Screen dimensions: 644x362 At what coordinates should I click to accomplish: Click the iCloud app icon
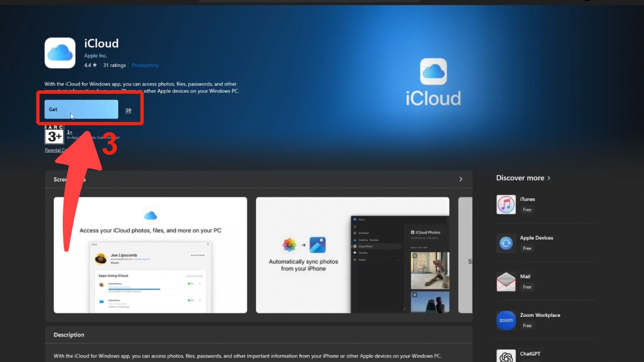(60, 53)
